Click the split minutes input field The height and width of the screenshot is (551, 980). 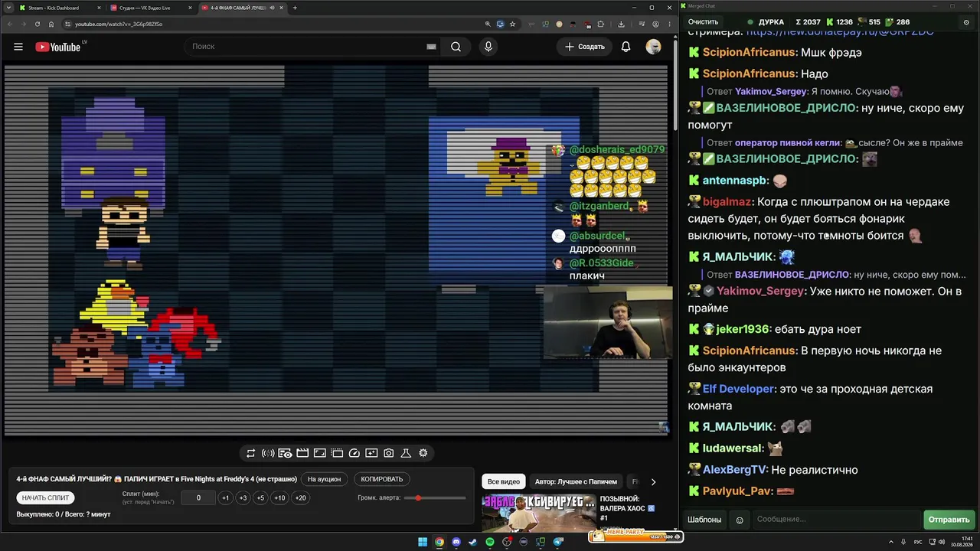click(x=198, y=498)
